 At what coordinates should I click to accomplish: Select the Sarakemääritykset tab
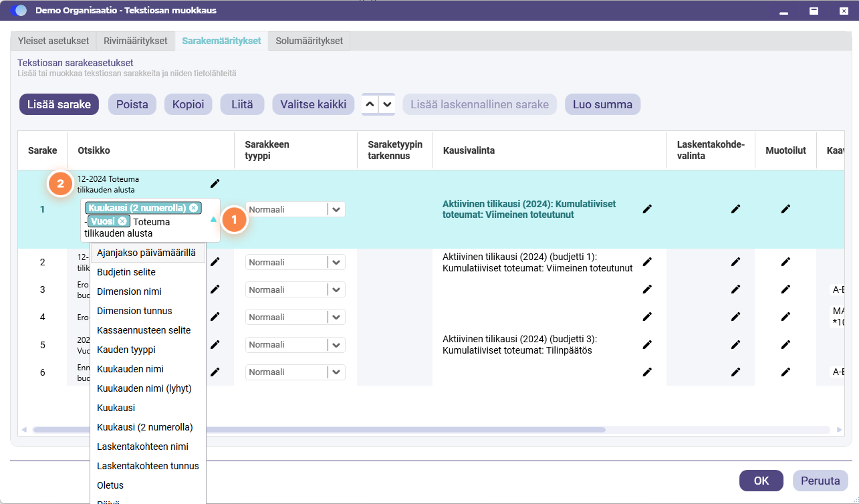(222, 41)
